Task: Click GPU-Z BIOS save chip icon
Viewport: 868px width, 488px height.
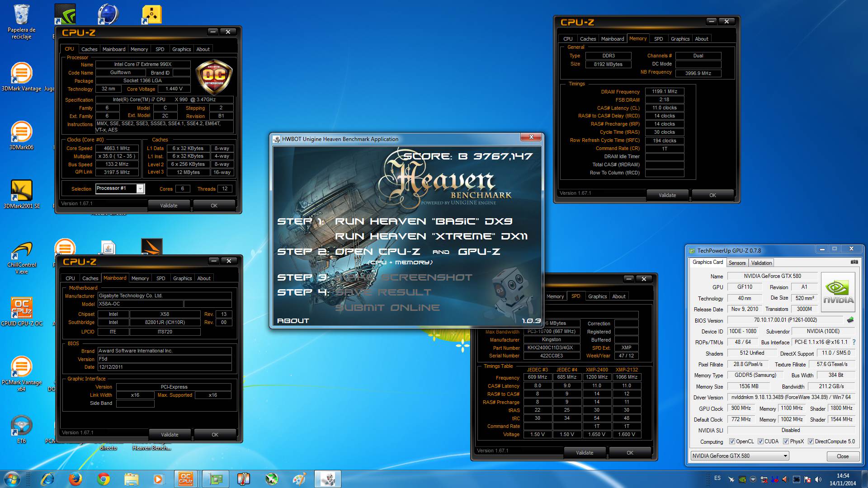Action: pyautogui.click(x=850, y=320)
